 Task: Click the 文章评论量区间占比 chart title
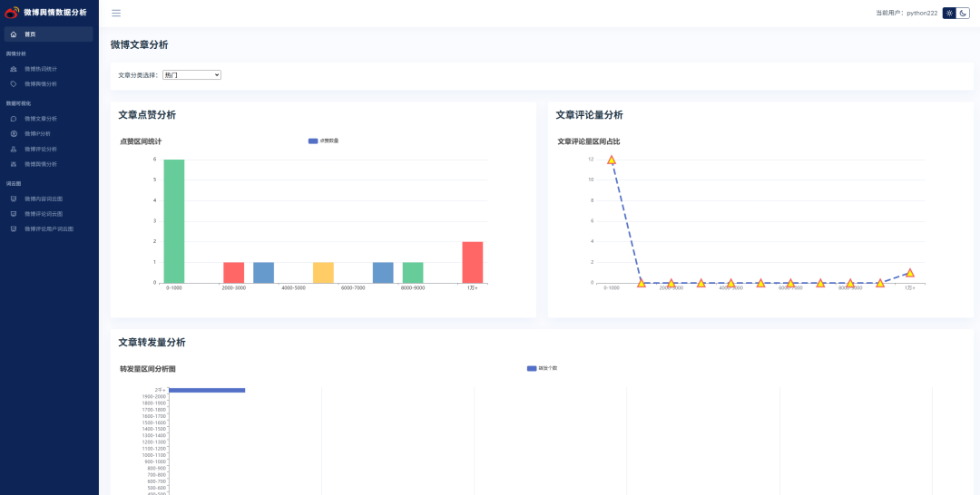[589, 141]
